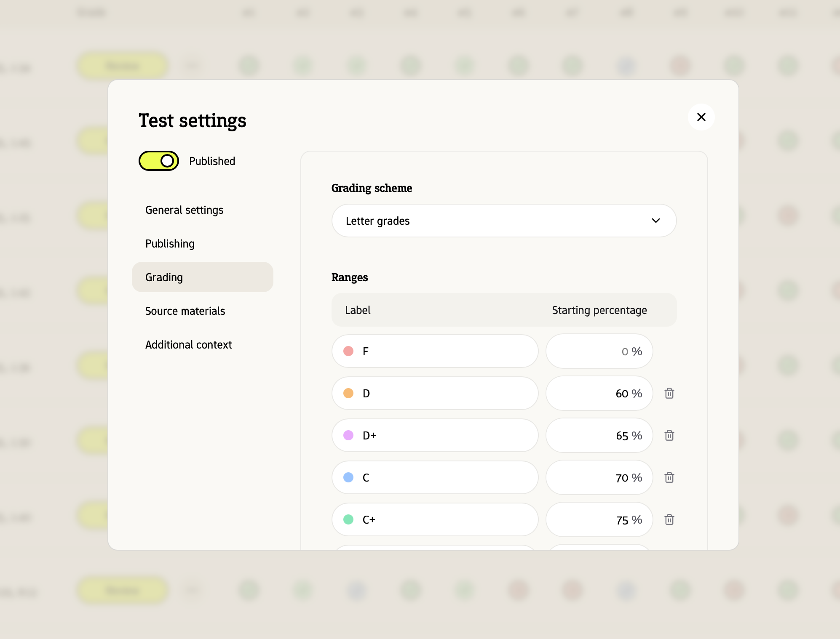Click the orange color dot for D
Screen dimensions: 840x639
[x=348, y=393]
